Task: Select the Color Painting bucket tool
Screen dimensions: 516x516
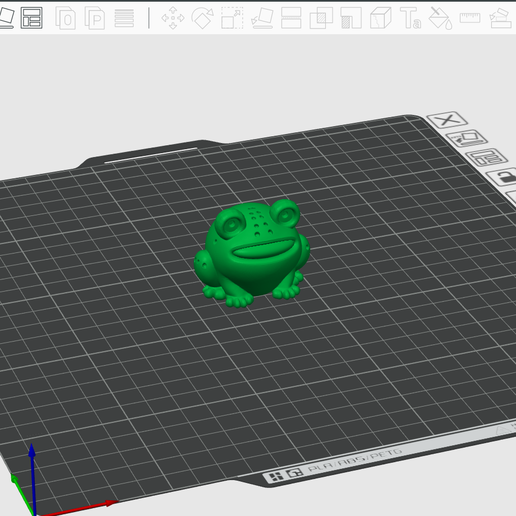Action: (x=440, y=18)
